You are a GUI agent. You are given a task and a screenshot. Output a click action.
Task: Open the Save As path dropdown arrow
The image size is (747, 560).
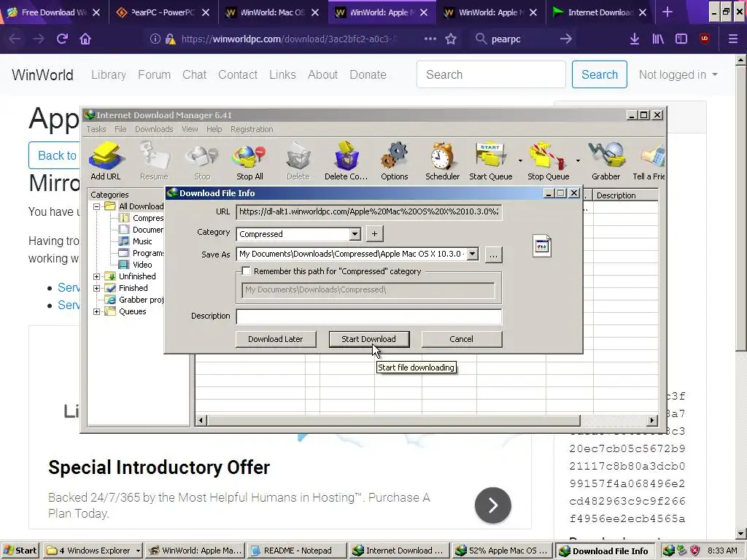(x=472, y=254)
